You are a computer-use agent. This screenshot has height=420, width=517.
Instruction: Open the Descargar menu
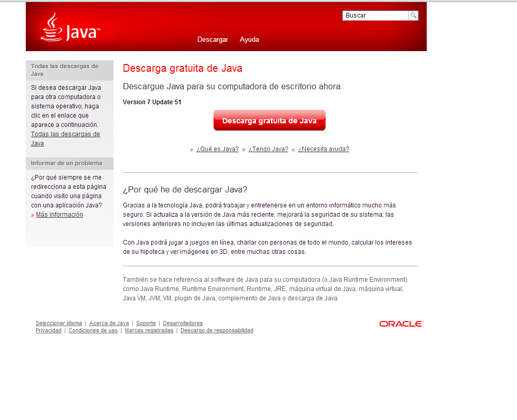click(213, 40)
